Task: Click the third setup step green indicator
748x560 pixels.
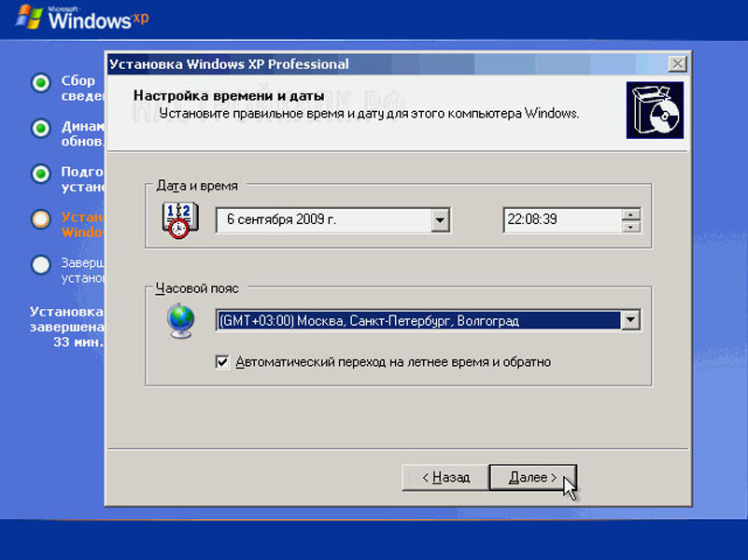Action: pos(40,174)
